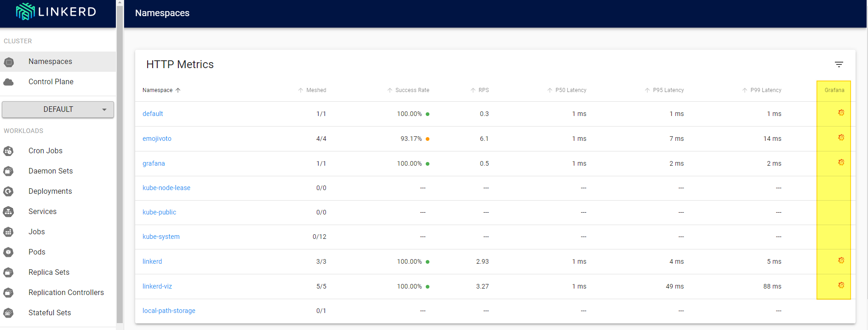Click the 93.17% success rate value

coord(411,139)
